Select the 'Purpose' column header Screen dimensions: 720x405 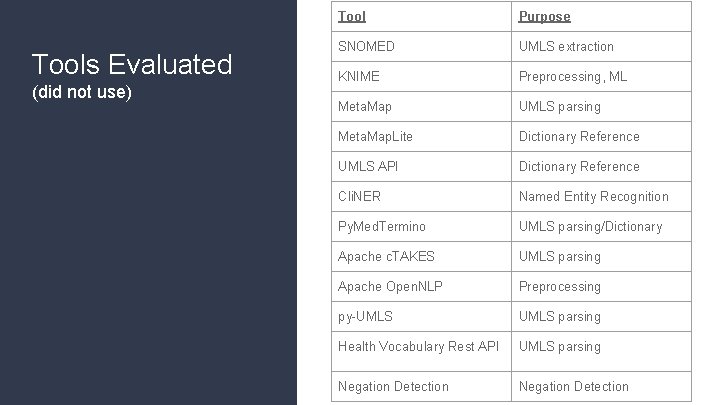tap(545, 16)
